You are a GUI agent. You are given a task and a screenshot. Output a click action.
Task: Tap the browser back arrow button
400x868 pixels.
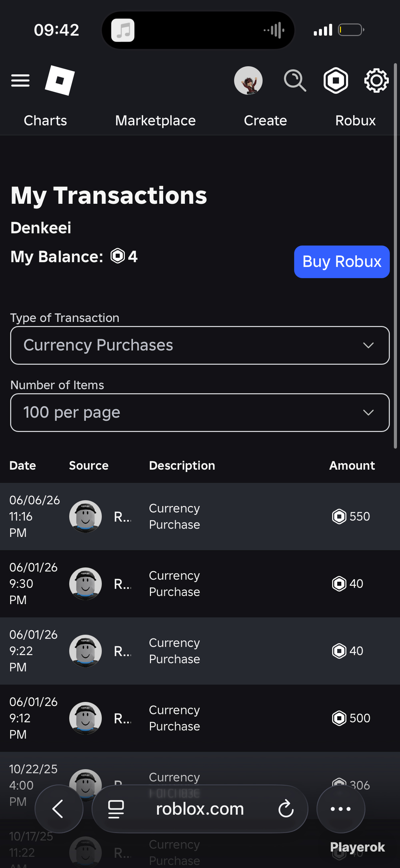(59, 809)
